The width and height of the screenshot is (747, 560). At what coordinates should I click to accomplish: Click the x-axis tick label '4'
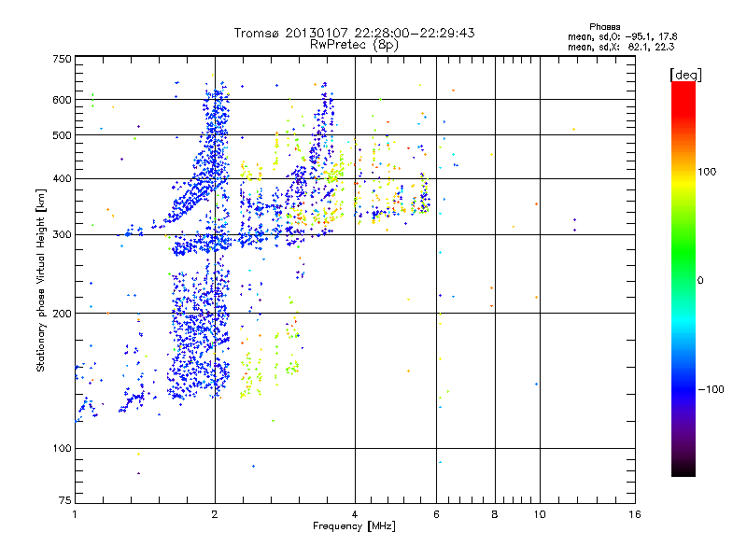click(x=355, y=514)
